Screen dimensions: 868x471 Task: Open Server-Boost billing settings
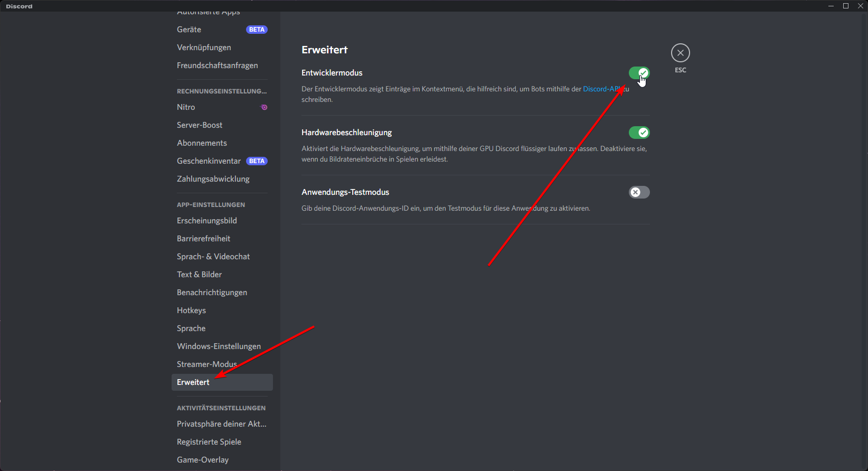(x=200, y=125)
